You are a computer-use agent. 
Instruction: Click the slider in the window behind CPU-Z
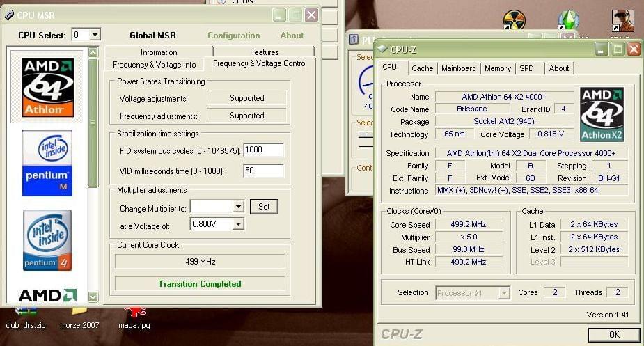pos(364,134)
